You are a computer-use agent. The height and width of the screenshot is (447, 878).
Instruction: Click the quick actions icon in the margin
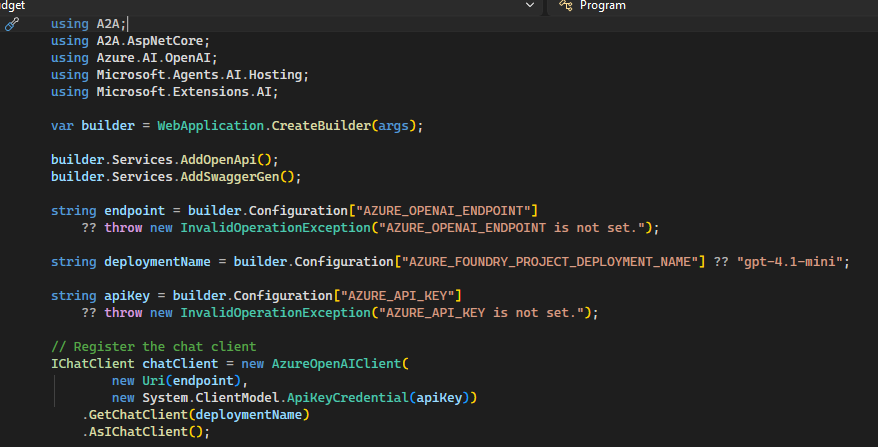12,24
